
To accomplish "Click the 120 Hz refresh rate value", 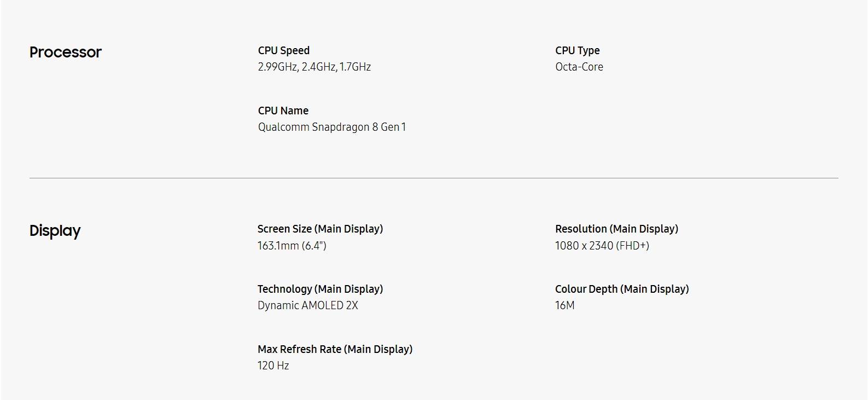I will [273, 366].
